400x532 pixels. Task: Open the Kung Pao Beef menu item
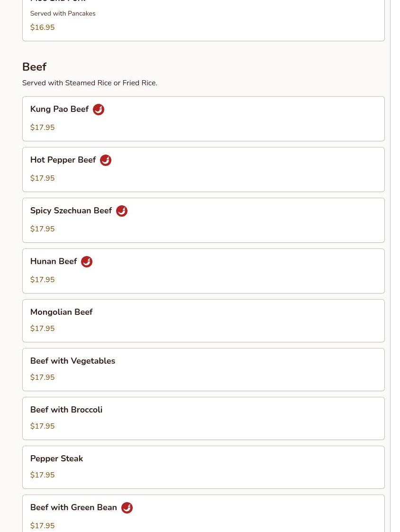coord(59,109)
